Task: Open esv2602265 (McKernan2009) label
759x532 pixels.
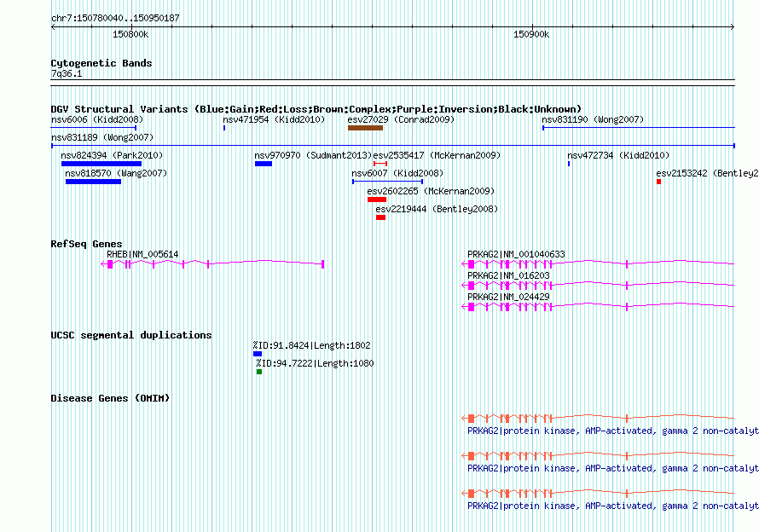Action: [431, 191]
